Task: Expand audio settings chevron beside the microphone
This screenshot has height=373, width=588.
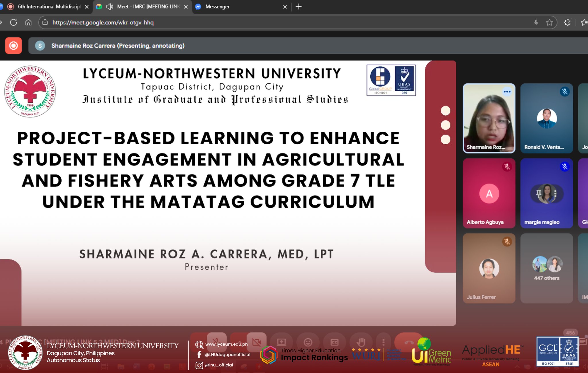Action: [198, 342]
